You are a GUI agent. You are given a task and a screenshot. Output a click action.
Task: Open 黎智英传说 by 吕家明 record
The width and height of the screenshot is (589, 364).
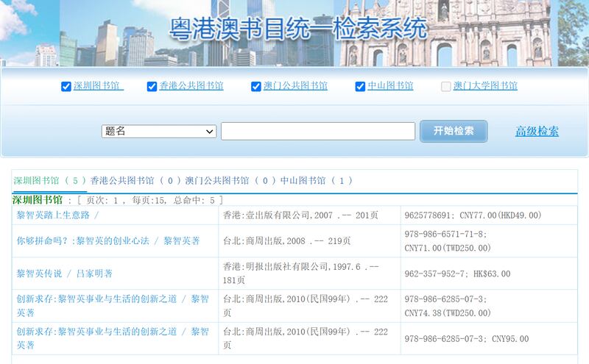tap(65, 274)
